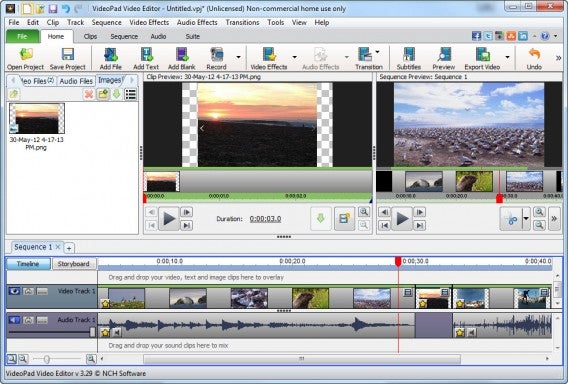Switch to the Suite ribbon tab
Viewport: 568px width, 384px height.
coord(192,37)
